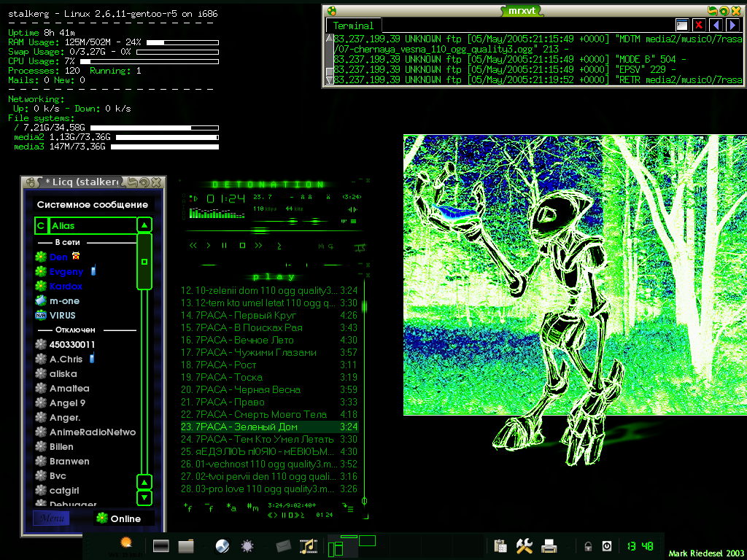Launch the globe browser icon in the panel

[x=222, y=546]
